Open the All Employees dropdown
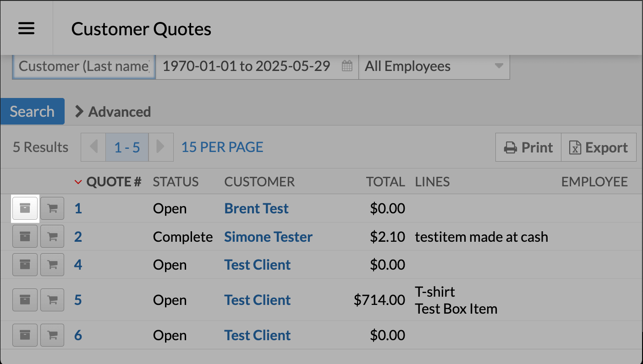Viewport: 643px width, 364px height. [x=434, y=66]
